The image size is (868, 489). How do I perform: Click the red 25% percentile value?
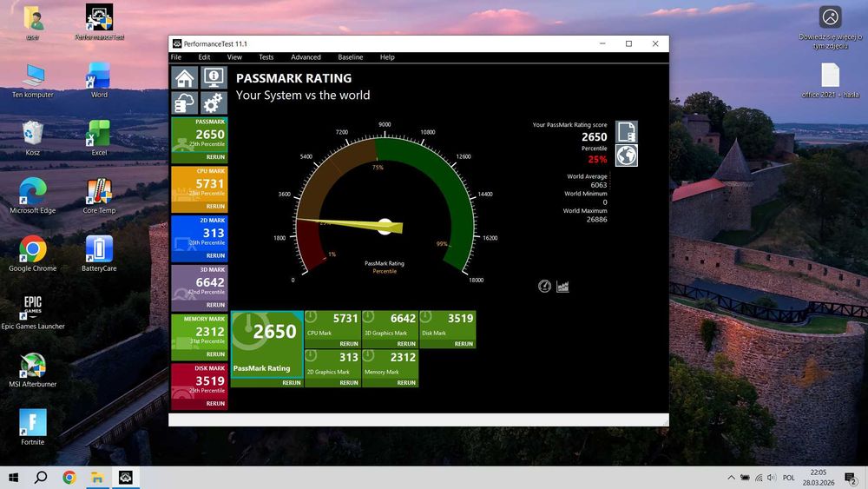click(597, 160)
